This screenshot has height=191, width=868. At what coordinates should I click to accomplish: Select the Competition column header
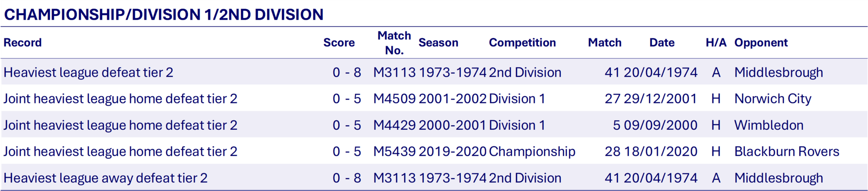pyautogui.click(x=522, y=43)
